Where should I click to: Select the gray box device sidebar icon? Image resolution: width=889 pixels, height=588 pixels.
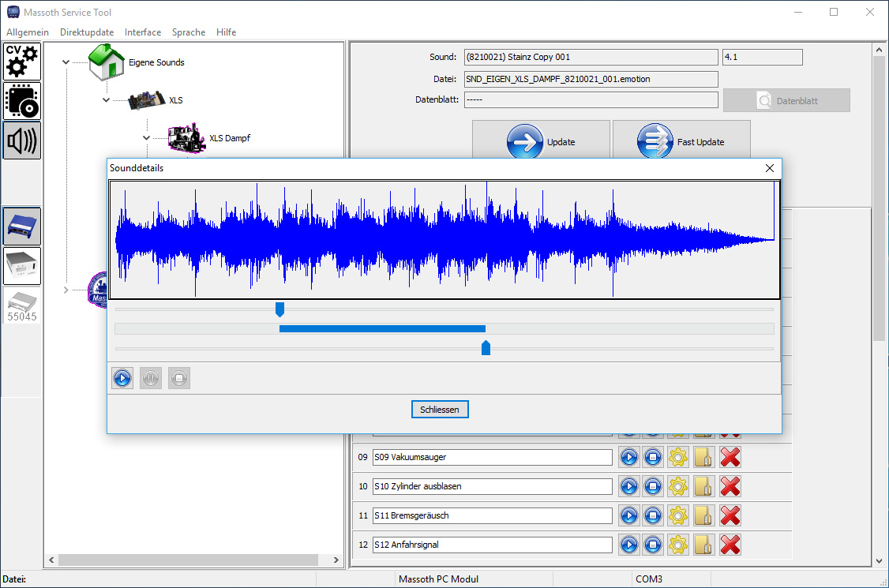coord(22,265)
